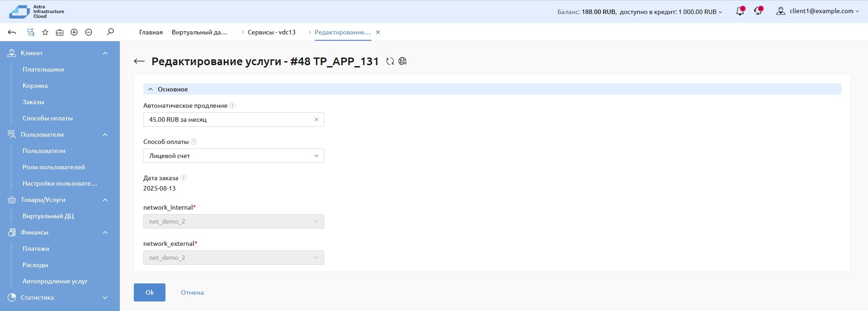The height and width of the screenshot is (311, 868).
Task: Switch to the 'Сервисы - vdc13' tab
Action: coord(271,32)
